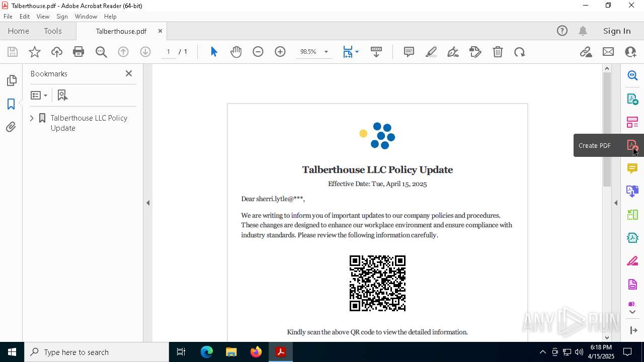This screenshot has width=644, height=362.
Task: Open the Find text magnifier icon
Action: 101,52
